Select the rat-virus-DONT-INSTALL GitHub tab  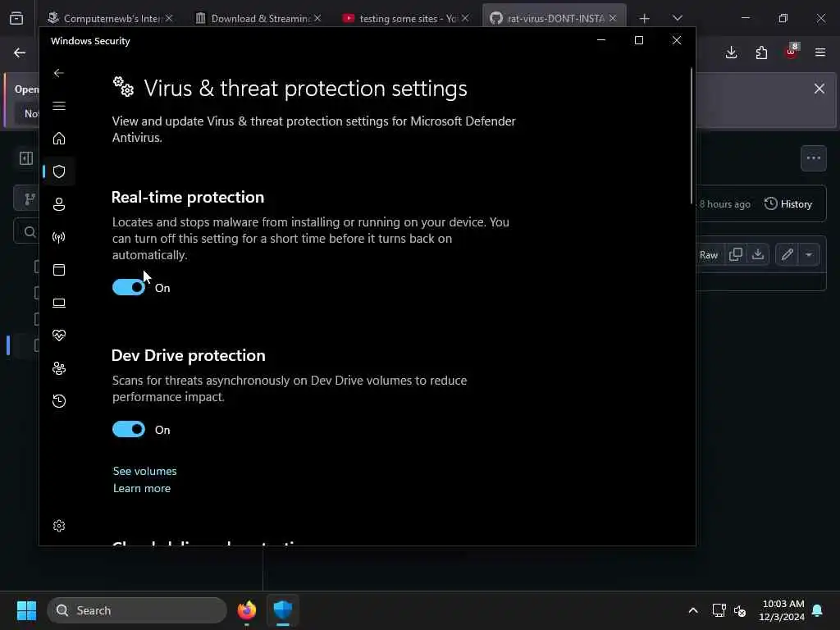[x=554, y=18]
